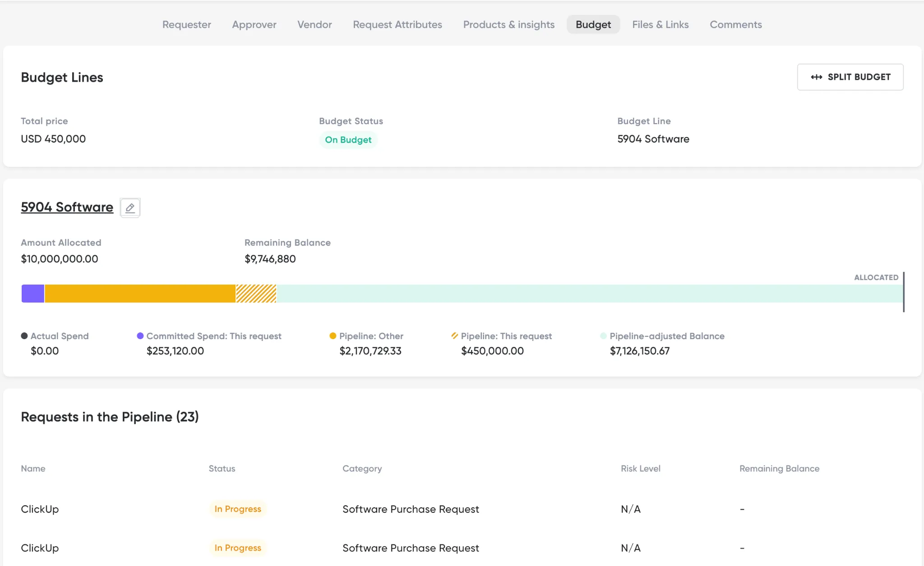Viewport: 924px width, 566px height.
Task: Click the Amount Allocated value $10,000,000.00
Action: tap(60, 259)
